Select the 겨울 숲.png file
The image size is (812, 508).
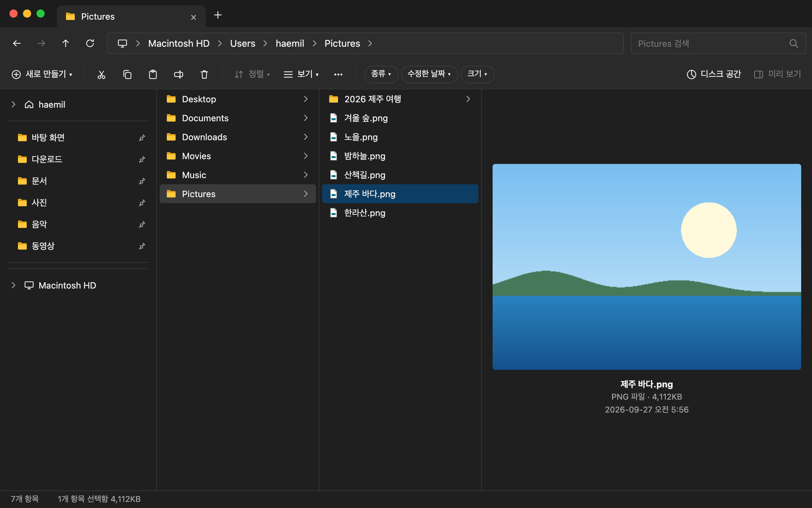tap(400, 118)
